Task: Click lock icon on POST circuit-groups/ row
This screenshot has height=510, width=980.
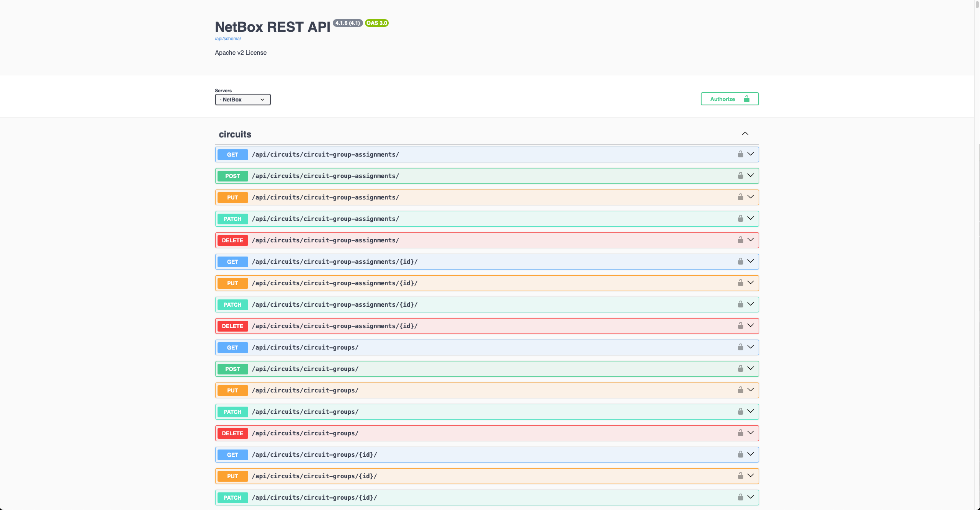Action: coord(740,369)
